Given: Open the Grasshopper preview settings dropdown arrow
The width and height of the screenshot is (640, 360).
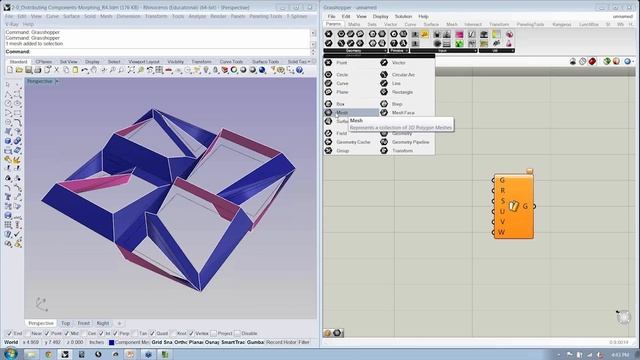Looking at the screenshot, I should pos(633,62).
